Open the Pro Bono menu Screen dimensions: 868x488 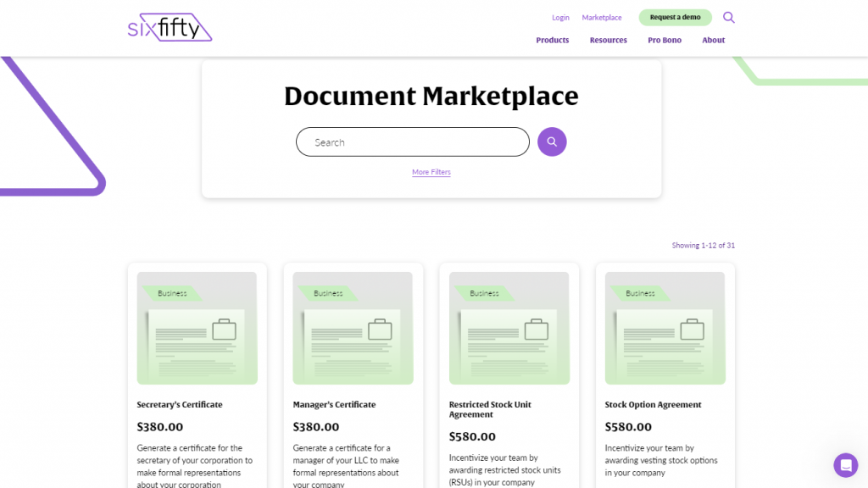[x=665, y=40]
